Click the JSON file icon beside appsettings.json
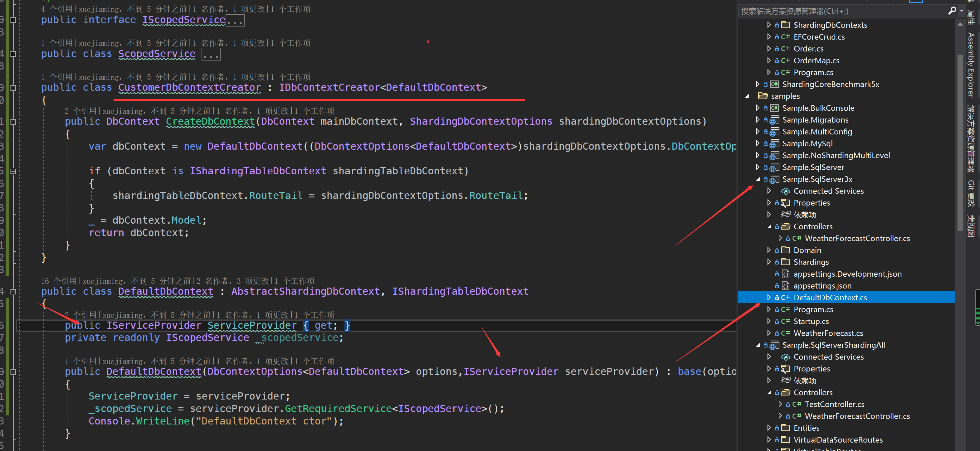The width and height of the screenshot is (980, 451). 786,286
